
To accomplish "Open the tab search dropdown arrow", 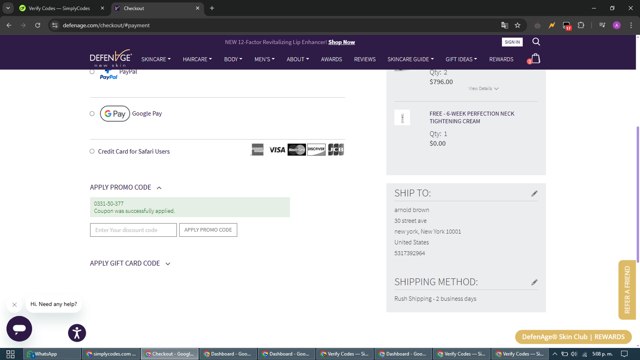I will 8,8.
